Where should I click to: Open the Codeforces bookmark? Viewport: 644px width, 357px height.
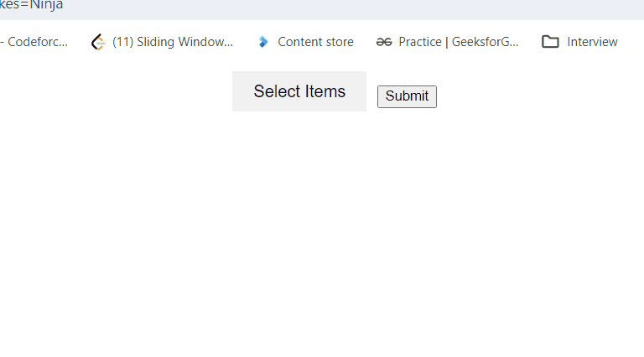coord(34,42)
